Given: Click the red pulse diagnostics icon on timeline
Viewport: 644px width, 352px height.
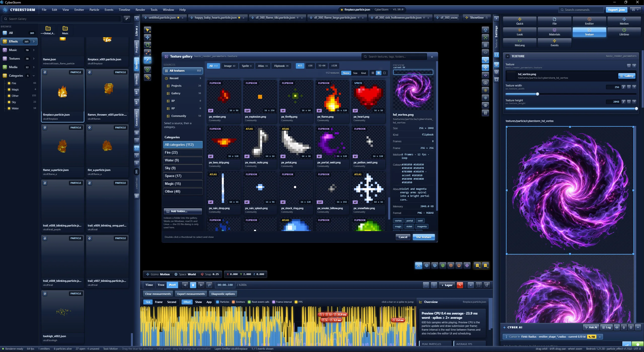Looking at the screenshot, I should coord(460,285).
